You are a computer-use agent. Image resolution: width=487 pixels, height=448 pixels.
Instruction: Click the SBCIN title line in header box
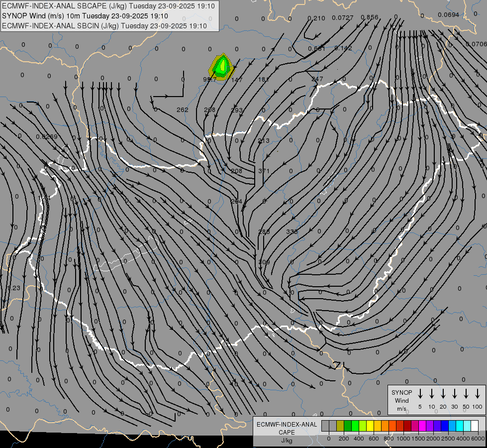104,26
